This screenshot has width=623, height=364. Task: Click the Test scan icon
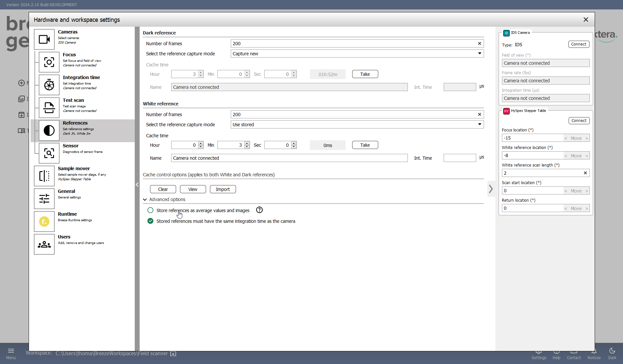pyautogui.click(x=49, y=108)
